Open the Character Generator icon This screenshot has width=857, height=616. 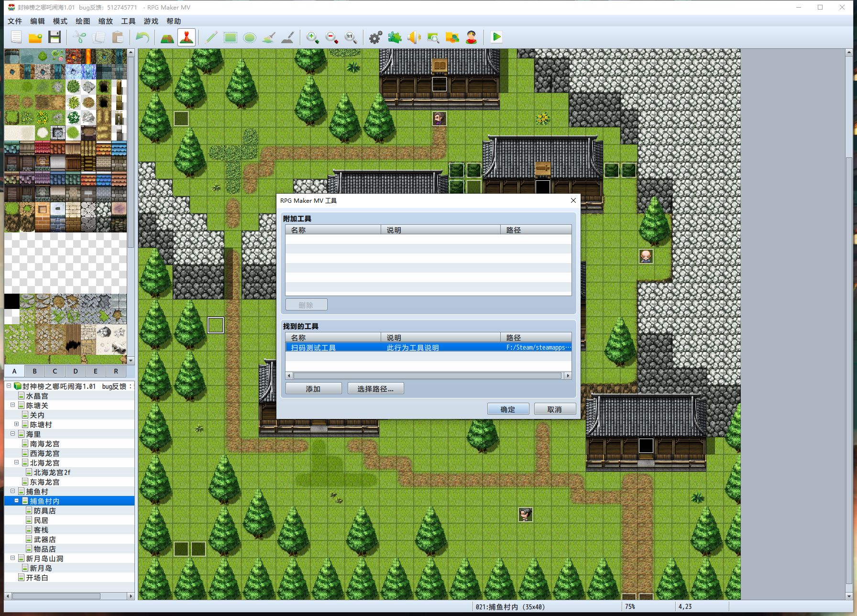pyautogui.click(x=472, y=37)
